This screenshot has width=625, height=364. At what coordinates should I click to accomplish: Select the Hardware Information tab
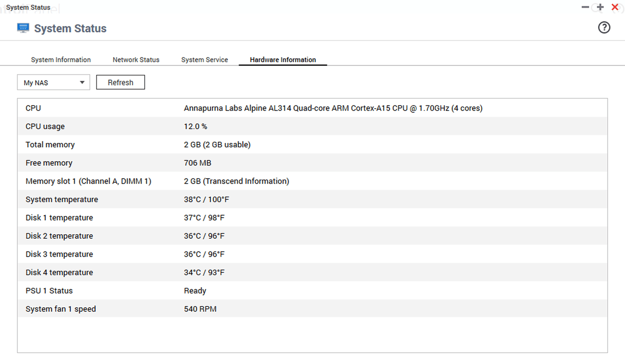click(x=283, y=60)
